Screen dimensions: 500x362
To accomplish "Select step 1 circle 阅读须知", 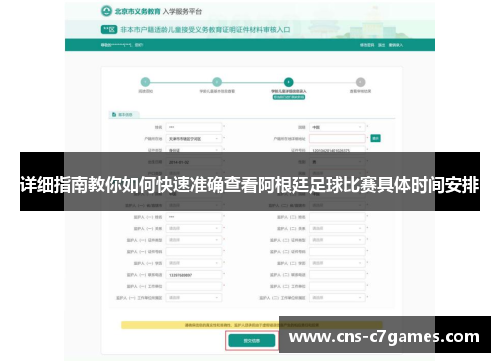I will tap(145, 82).
